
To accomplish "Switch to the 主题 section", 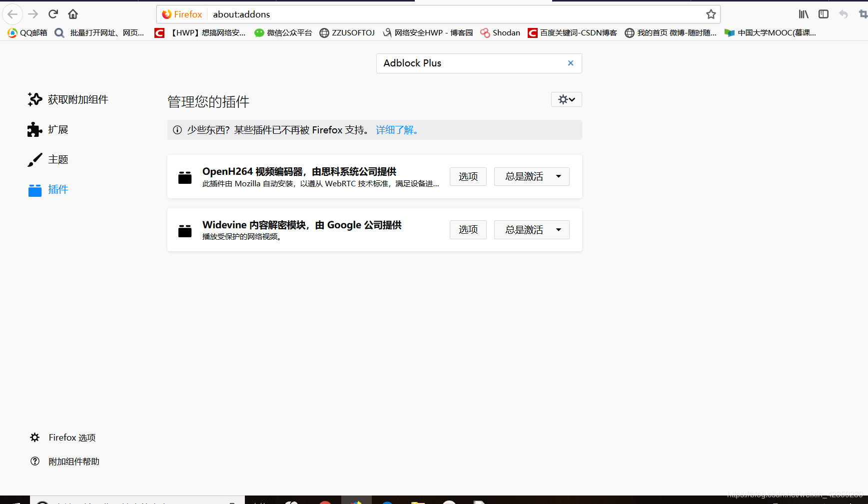I will 48,159.
